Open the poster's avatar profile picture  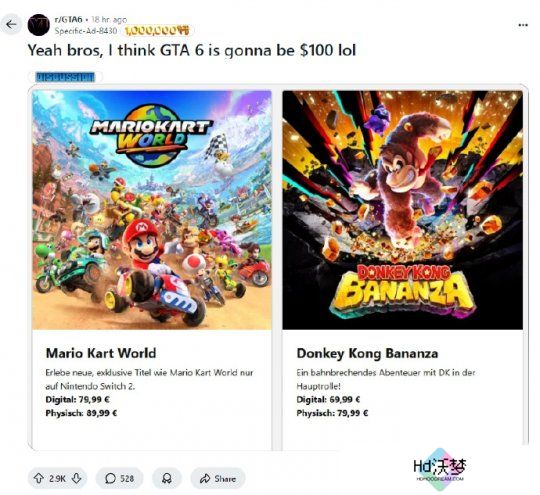pyautogui.click(x=39, y=25)
